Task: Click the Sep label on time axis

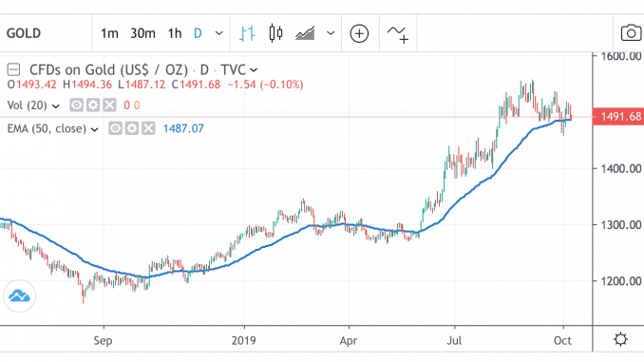Action: [x=103, y=341]
